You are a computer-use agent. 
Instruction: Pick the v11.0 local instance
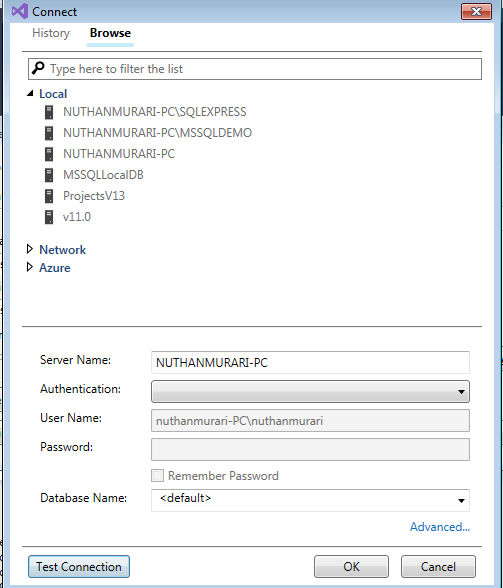(x=77, y=217)
